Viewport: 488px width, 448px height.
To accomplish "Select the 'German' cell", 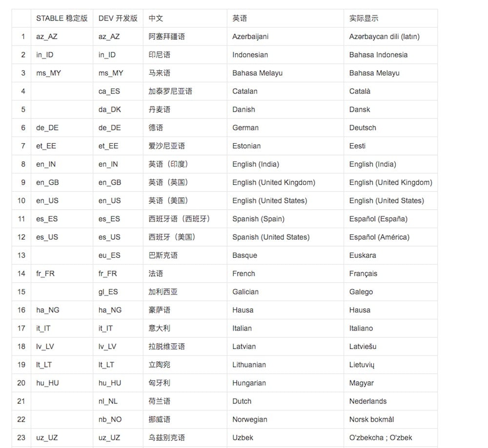I will coord(285,128).
